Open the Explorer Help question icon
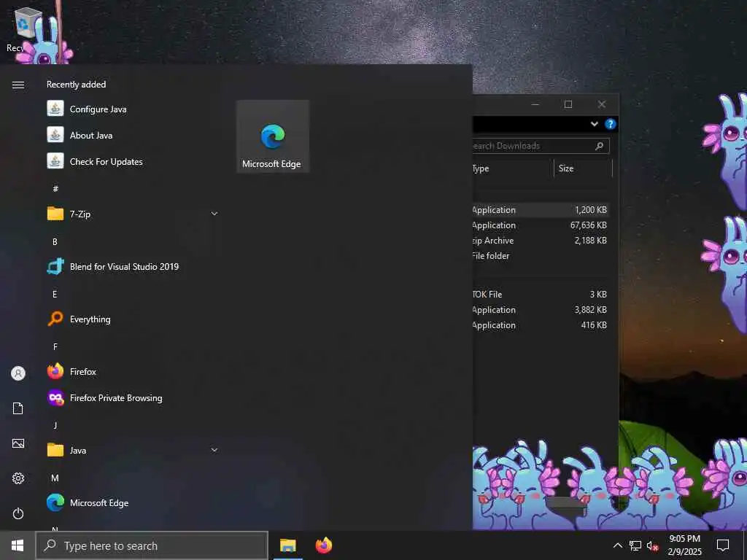Screen dimensions: 747x560 click(x=611, y=124)
